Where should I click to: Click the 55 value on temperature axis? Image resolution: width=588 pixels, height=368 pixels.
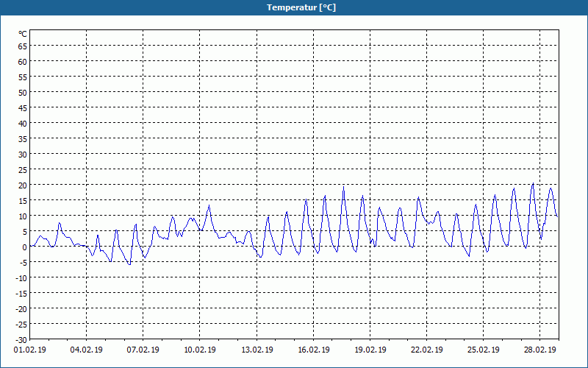pos(23,77)
